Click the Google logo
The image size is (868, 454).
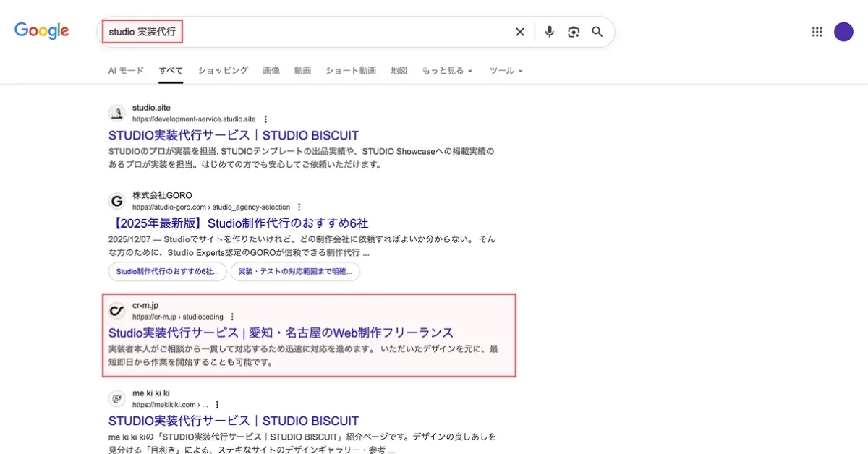[42, 31]
